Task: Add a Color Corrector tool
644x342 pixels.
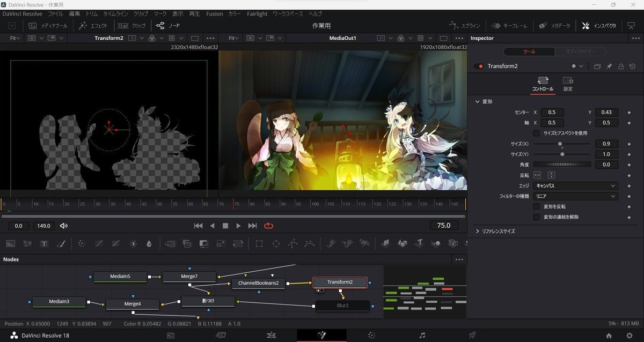Action: 82,243
